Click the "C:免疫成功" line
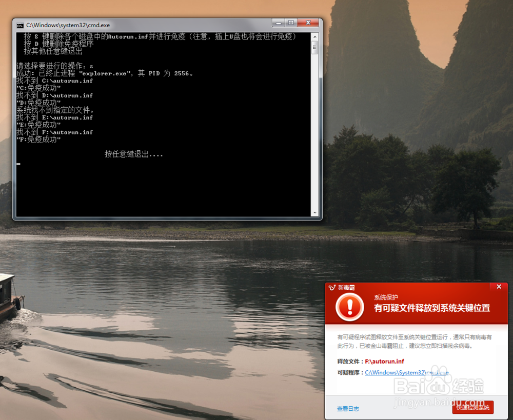The width and height of the screenshot is (513, 420). coord(38,88)
